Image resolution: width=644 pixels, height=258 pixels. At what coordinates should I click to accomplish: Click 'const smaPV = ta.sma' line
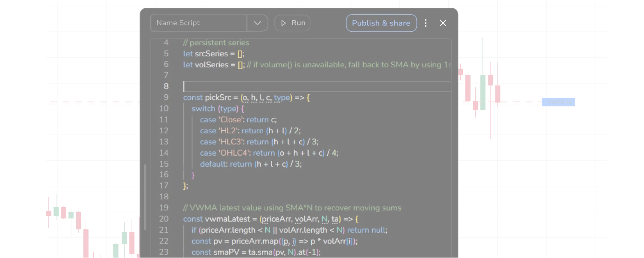tap(256, 252)
